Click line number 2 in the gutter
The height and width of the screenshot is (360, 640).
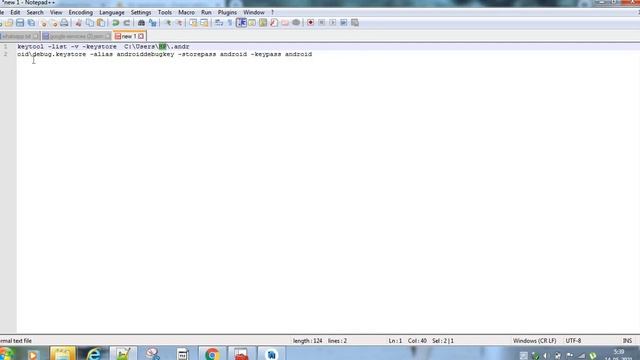(x=6, y=54)
